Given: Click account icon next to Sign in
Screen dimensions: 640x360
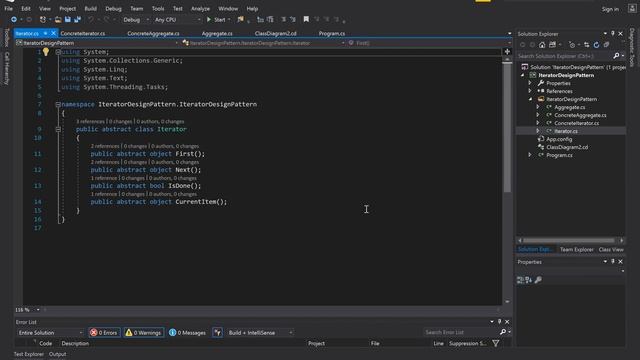Looking at the screenshot, I should tap(632, 9).
